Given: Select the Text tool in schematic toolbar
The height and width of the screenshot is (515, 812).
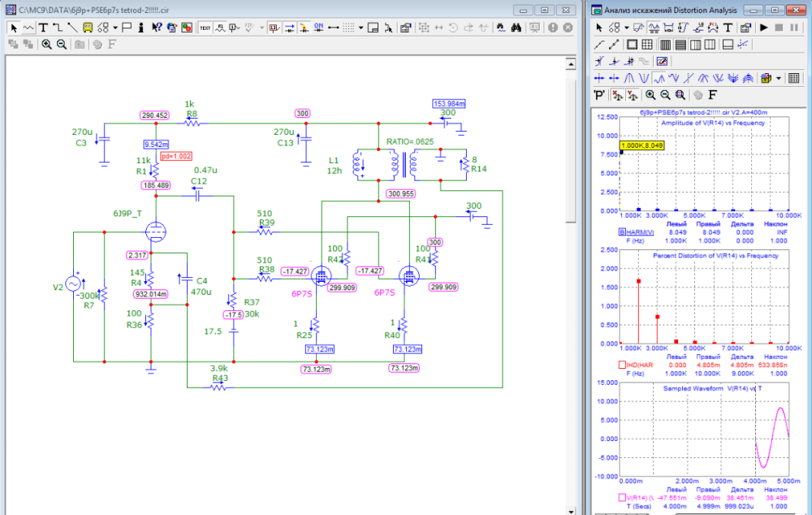Looking at the screenshot, I should coord(43,27).
